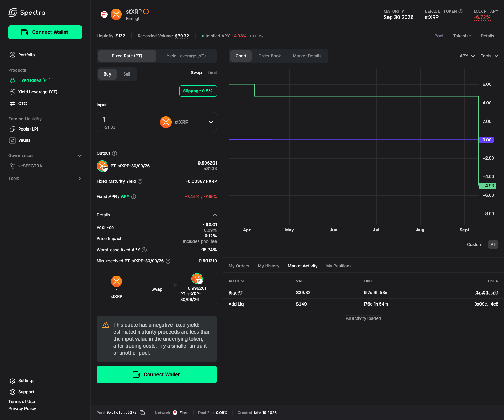
Task: Click the Fixed Rates (PT) lock icon
Action: point(13,80)
